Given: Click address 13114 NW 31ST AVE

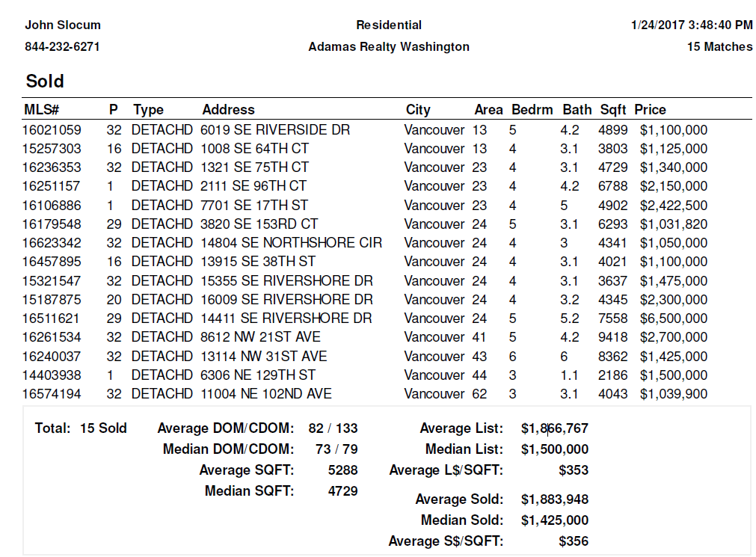Looking at the screenshot, I should 264,357.
